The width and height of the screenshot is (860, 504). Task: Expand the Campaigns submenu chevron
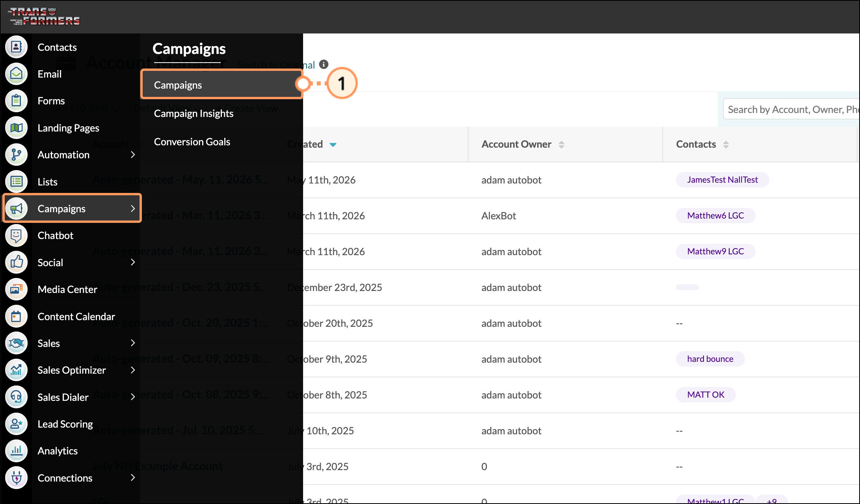point(133,208)
